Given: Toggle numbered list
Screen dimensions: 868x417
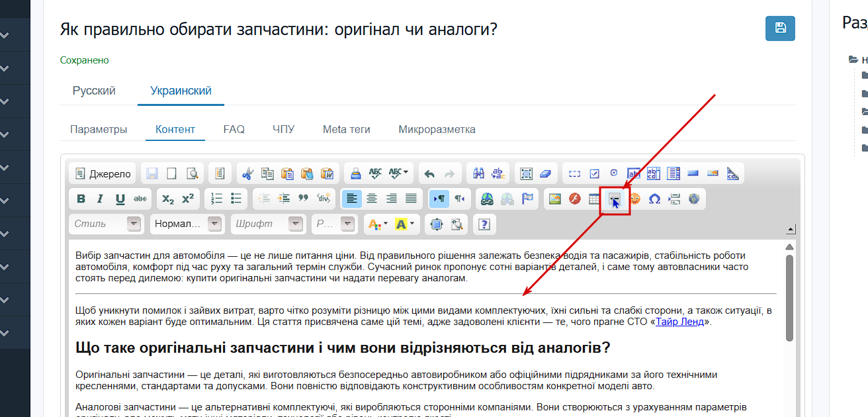Looking at the screenshot, I should pyautogui.click(x=216, y=199).
